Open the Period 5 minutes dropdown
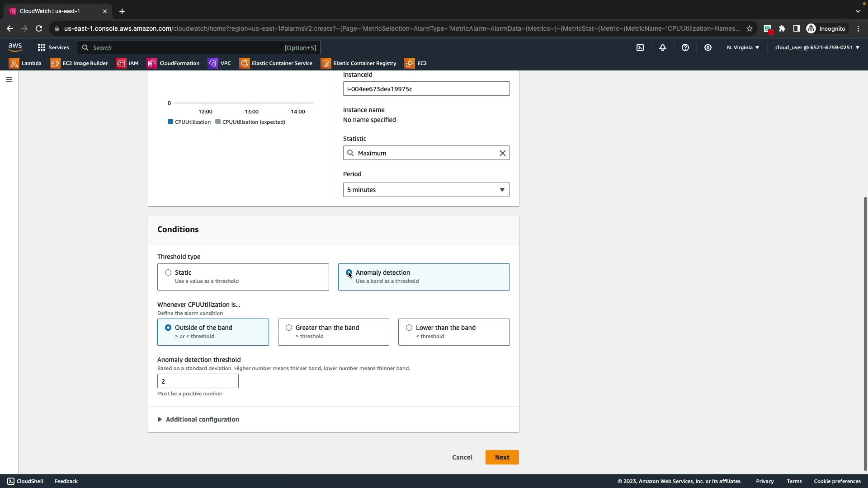Image resolution: width=868 pixels, height=488 pixels. 426,190
